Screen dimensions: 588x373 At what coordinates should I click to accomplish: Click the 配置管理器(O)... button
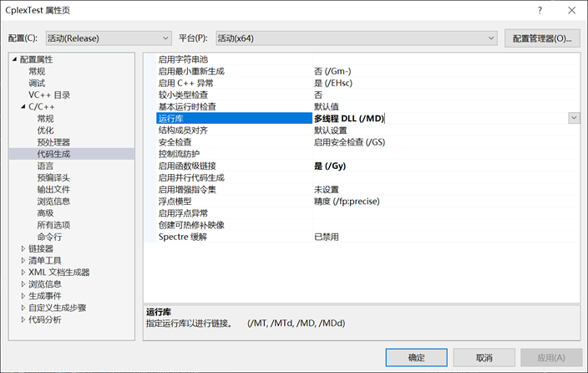pyautogui.click(x=542, y=38)
